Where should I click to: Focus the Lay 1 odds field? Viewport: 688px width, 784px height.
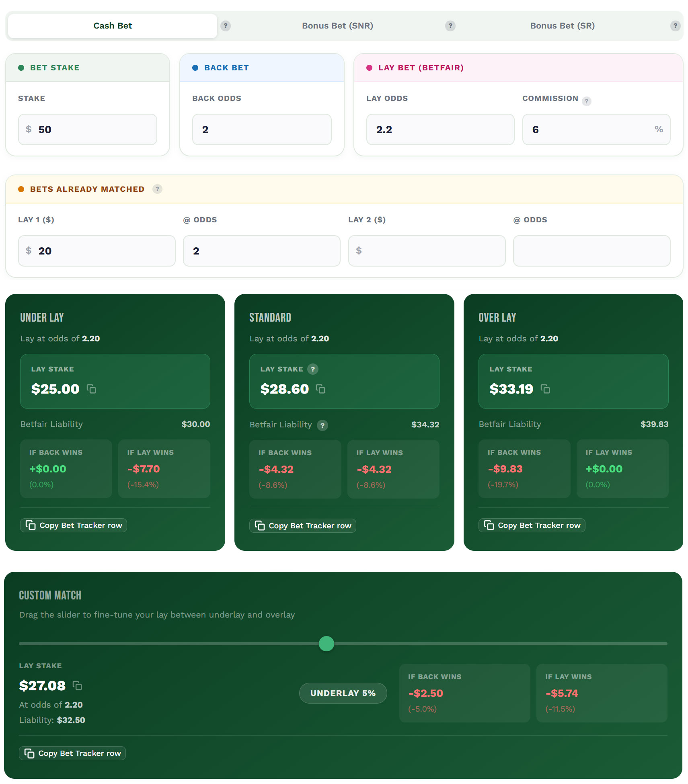click(262, 251)
